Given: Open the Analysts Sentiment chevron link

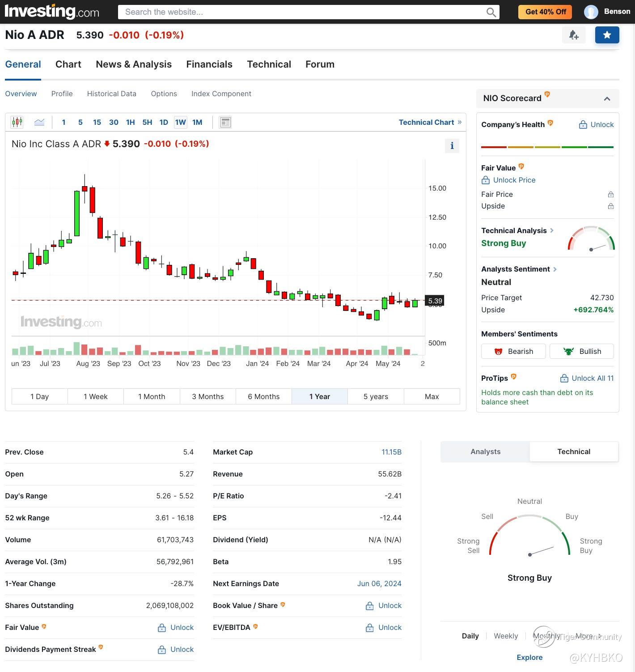Looking at the screenshot, I should [x=555, y=269].
